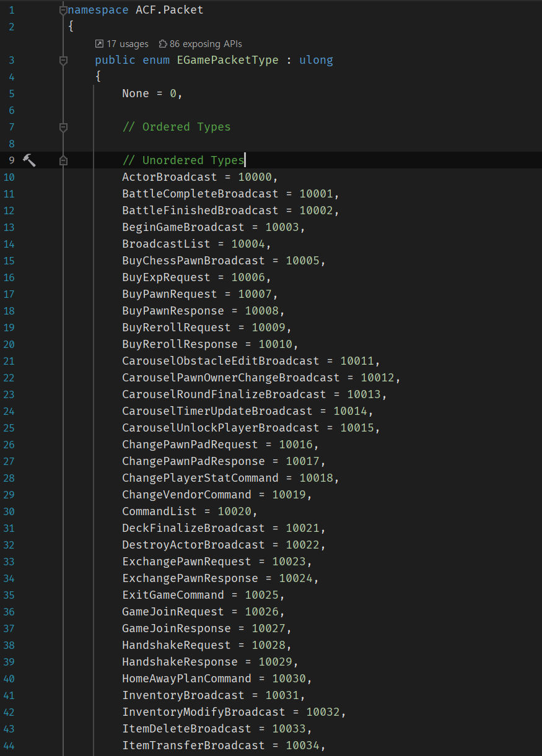
Task: Click CarouselObstacleEditBroadcast enum member
Action: (221, 361)
